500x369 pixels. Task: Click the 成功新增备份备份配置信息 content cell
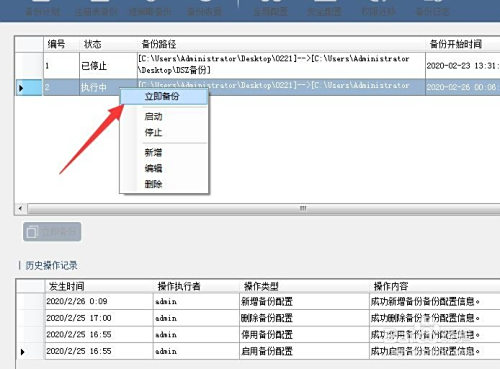tap(435, 301)
